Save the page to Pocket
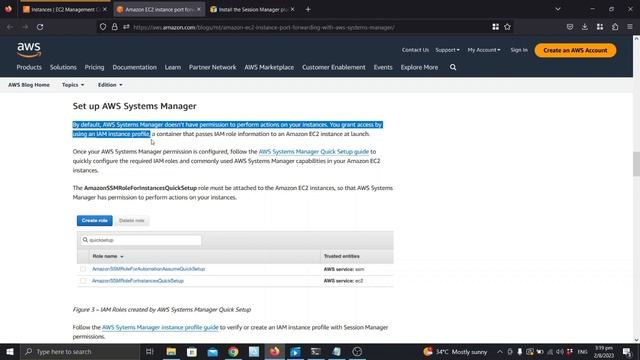 pyautogui.click(x=570, y=27)
